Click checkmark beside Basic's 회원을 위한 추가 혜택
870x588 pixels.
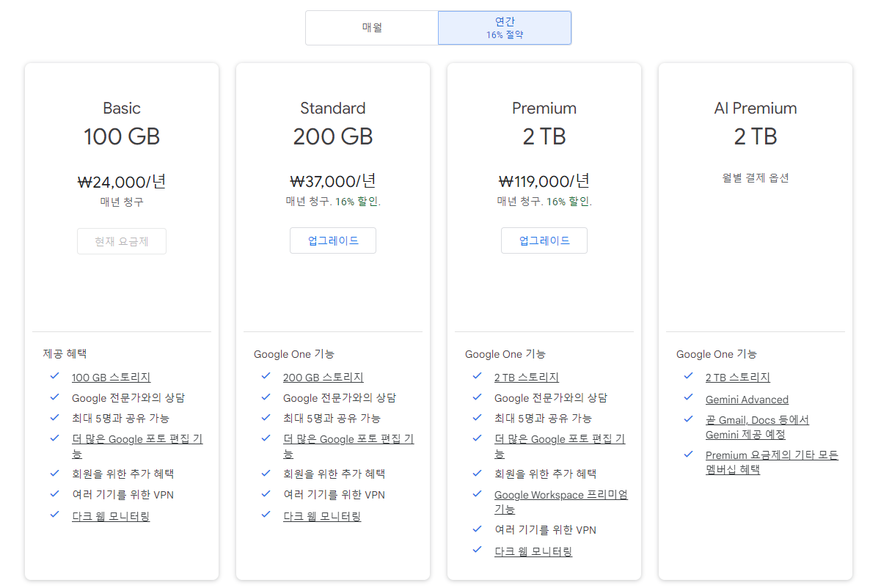pos(54,473)
